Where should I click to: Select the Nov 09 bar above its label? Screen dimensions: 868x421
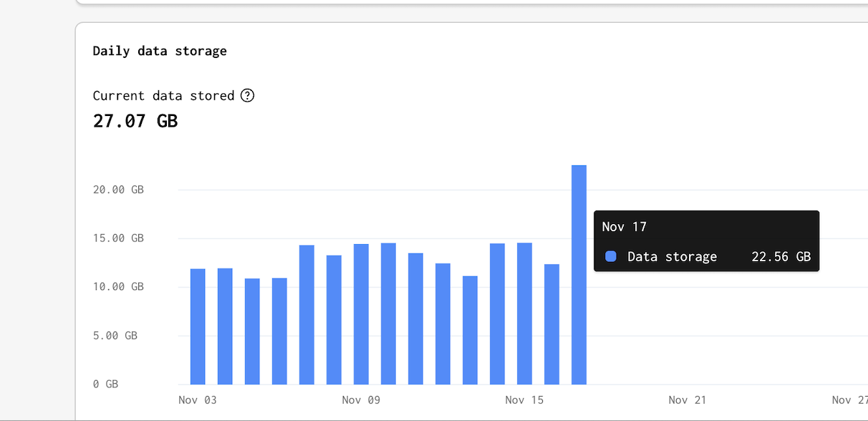(x=361, y=314)
